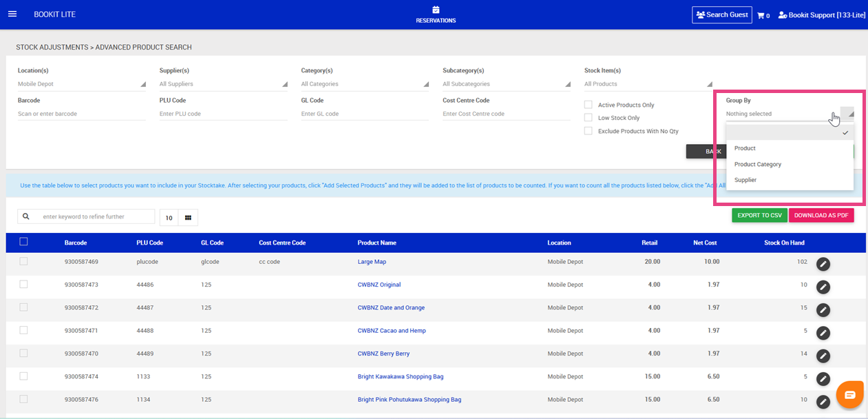
Task: Click the Download as PDF button
Action: tap(821, 215)
